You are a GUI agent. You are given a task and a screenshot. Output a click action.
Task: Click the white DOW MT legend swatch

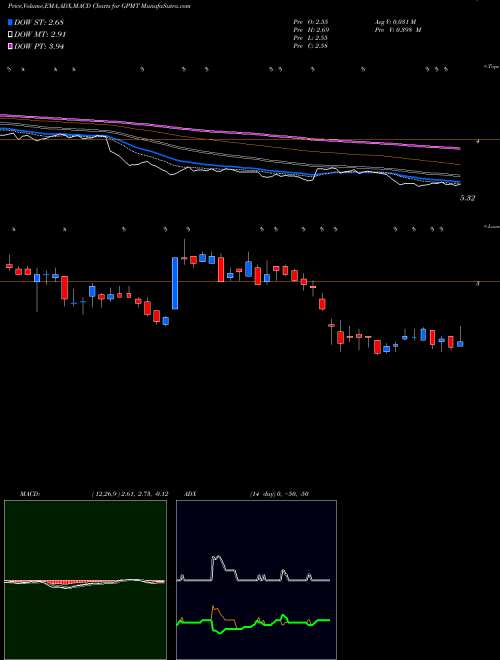click(x=11, y=34)
